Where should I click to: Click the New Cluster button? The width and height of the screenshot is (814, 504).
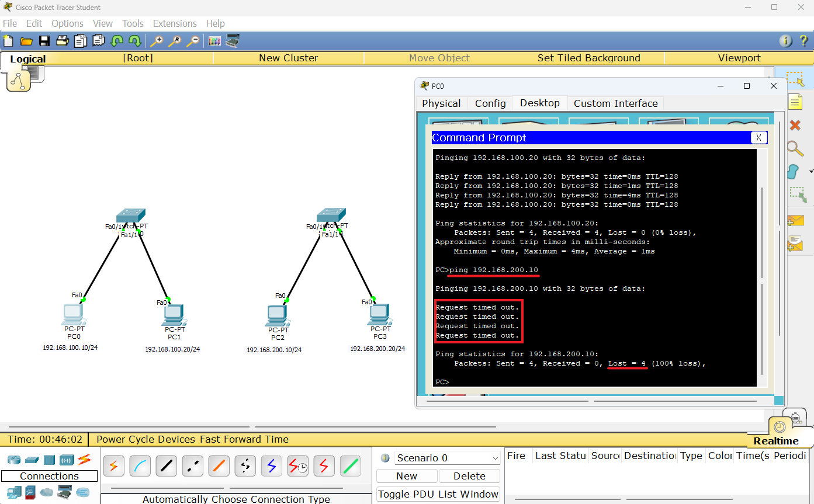(289, 58)
